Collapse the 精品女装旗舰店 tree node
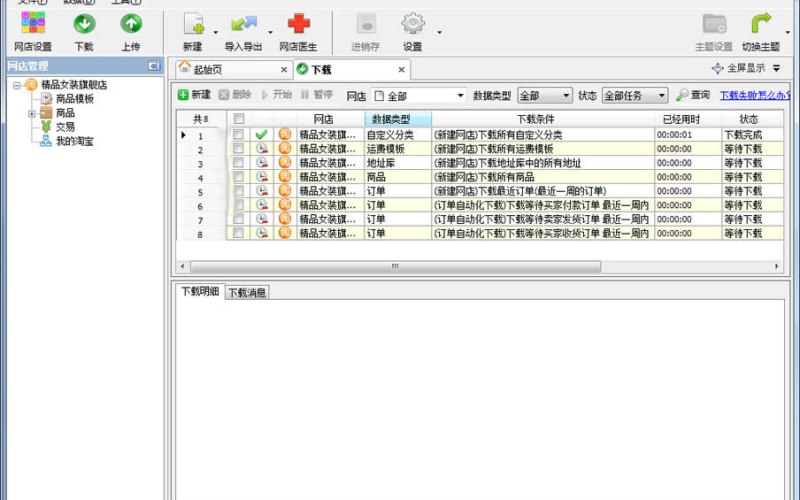Viewport: 800px width, 500px height. click(17, 85)
